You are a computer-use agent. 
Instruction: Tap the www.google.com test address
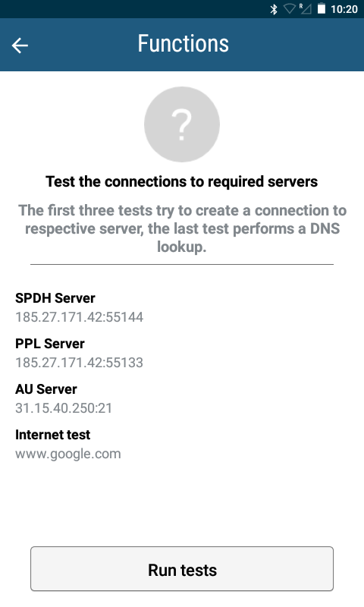click(68, 454)
